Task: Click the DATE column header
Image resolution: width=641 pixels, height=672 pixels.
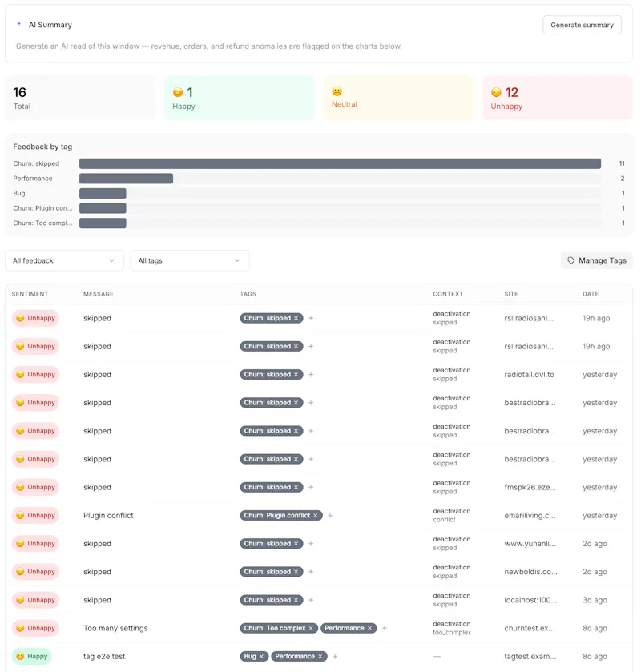Action: 591,294
